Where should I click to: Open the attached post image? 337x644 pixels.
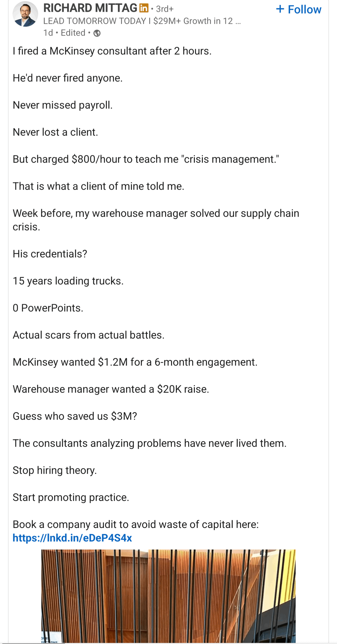pos(168,596)
